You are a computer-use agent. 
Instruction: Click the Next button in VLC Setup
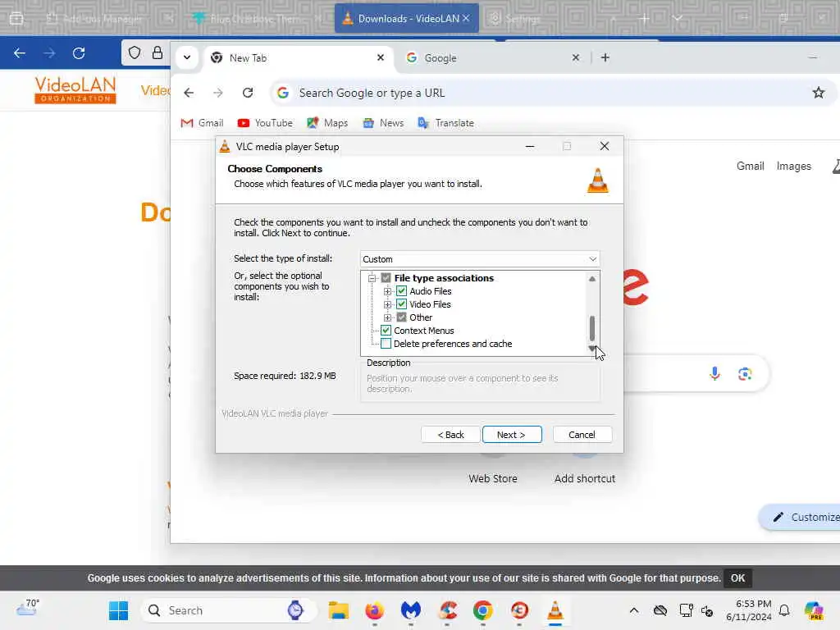click(512, 435)
